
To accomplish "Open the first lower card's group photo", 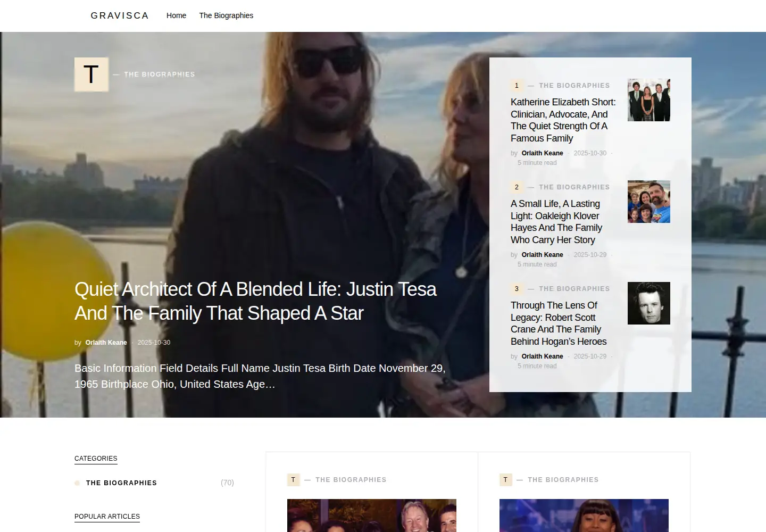I will [x=372, y=516].
